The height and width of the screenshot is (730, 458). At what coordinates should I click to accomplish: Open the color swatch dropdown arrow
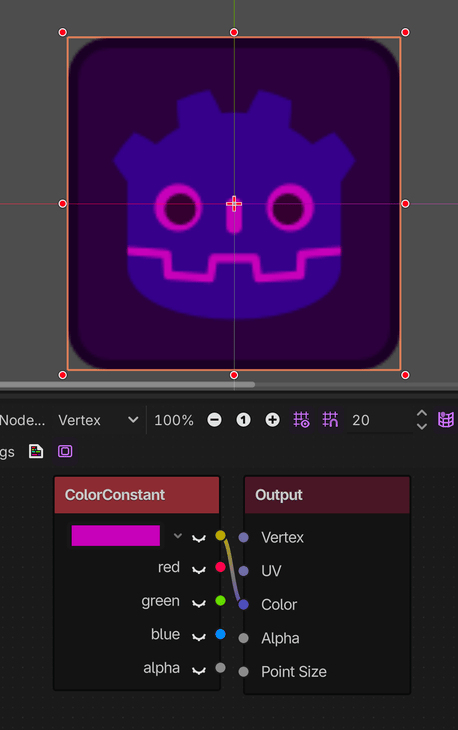177,536
